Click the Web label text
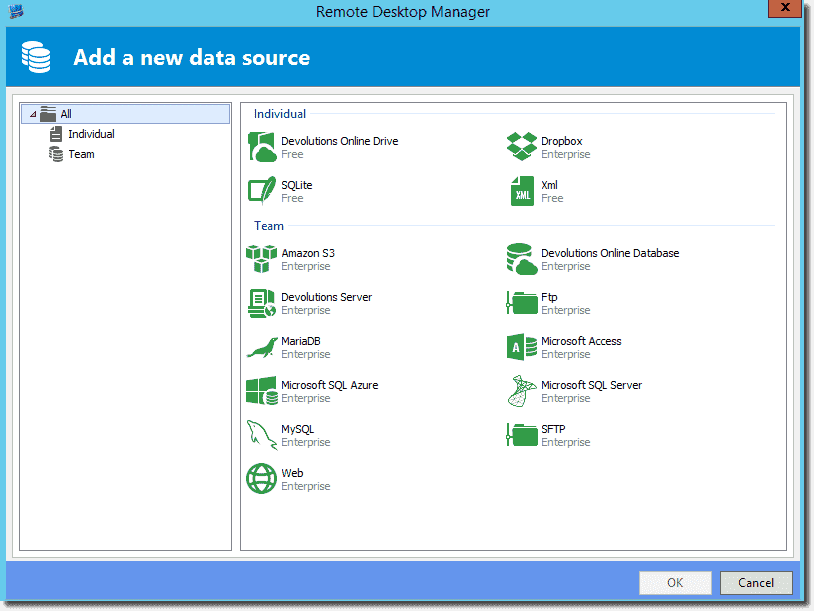 pos(292,473)
